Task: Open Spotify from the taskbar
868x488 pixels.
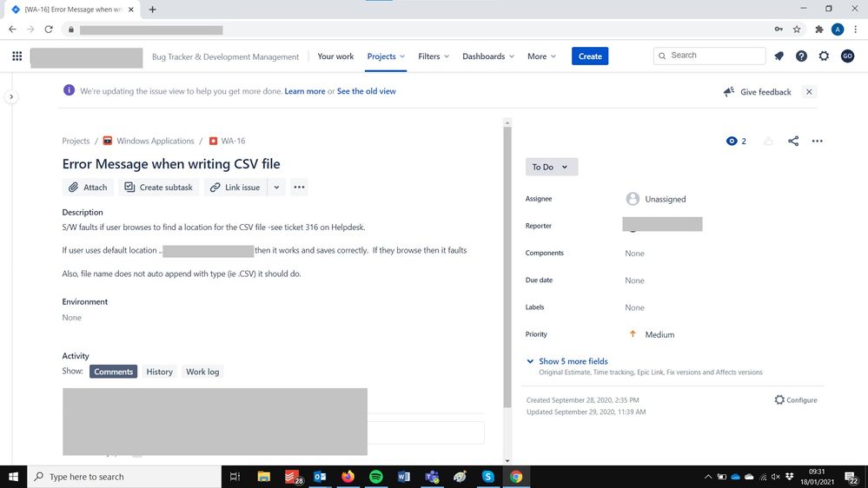Action: pos(376,477)
